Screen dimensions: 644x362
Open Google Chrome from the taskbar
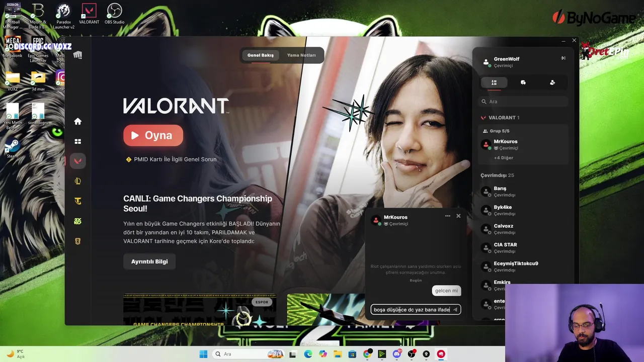coord(367,354)
